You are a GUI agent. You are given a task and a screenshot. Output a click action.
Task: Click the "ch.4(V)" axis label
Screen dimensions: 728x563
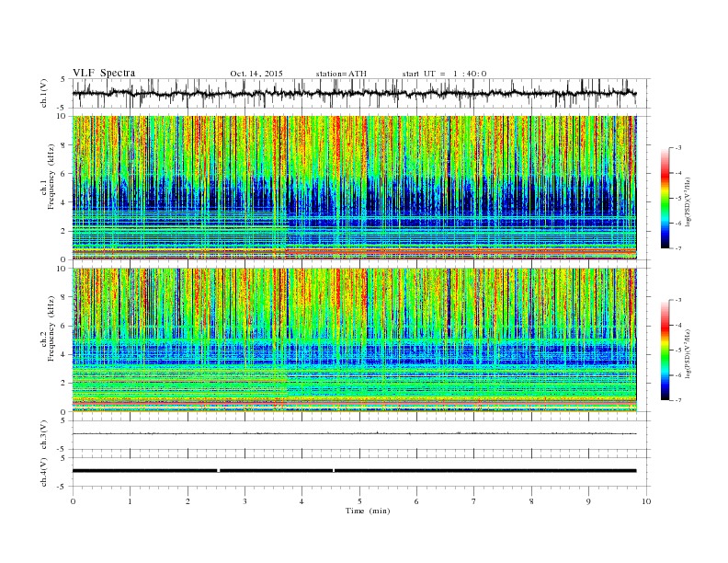tap(44, 472)
